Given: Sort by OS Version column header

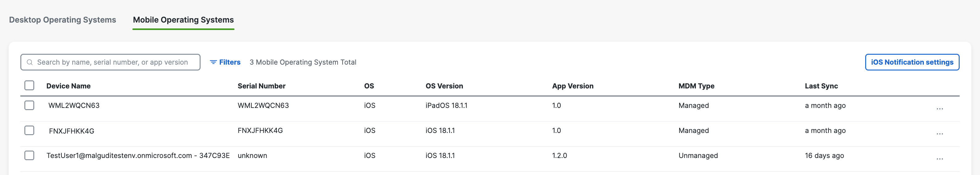Looking at the screenshot, I should coord(444,86).
